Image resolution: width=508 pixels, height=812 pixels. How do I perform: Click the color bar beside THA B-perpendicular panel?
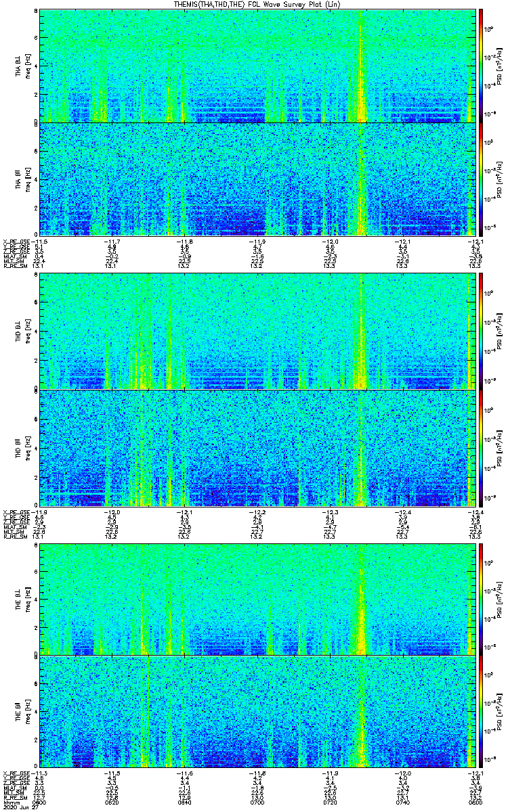(x=481, y=66)
